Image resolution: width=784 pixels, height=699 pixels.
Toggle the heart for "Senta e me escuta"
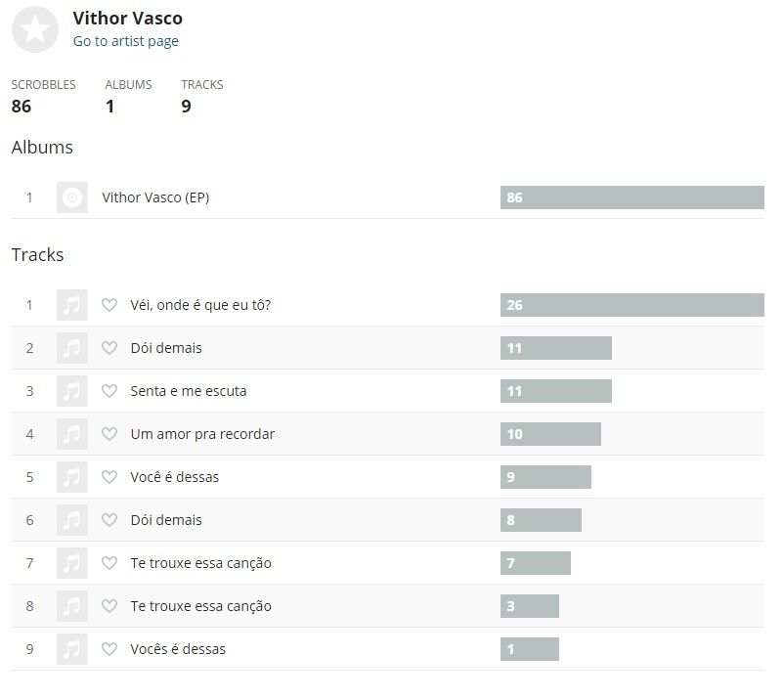coord(109,391)
